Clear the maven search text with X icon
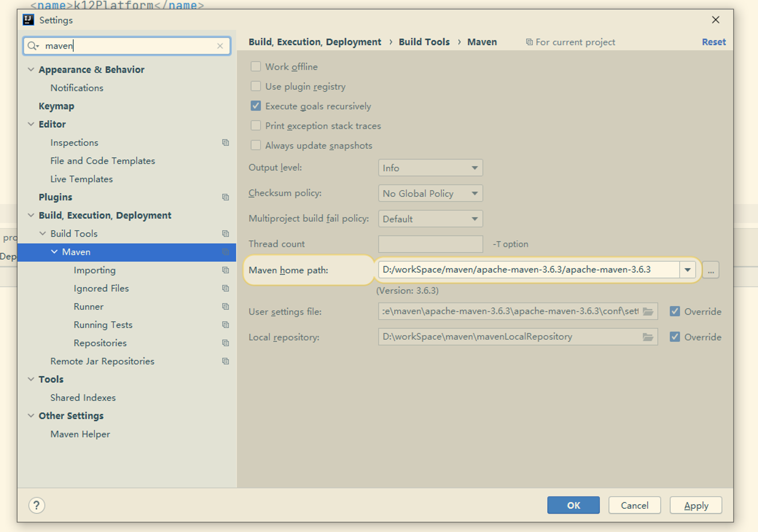The height and width of the screenshot is (532, 758). coord(220,46)
